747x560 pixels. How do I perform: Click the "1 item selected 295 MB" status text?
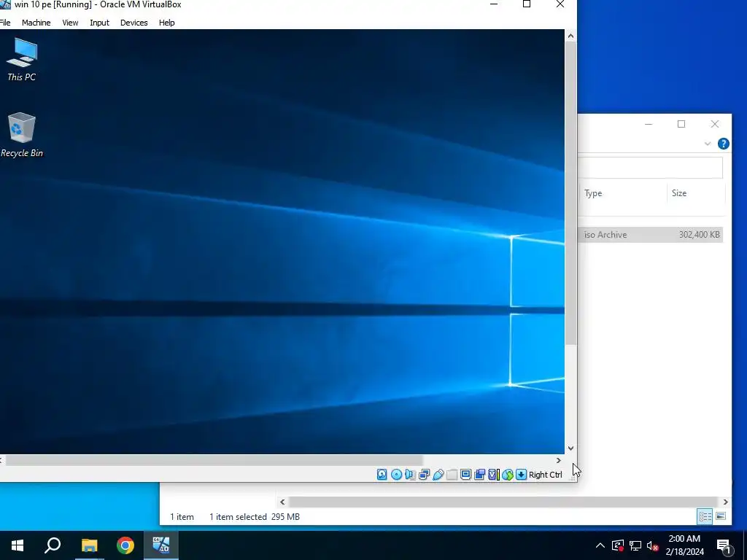pyautogui.click(x=255, y=517)
